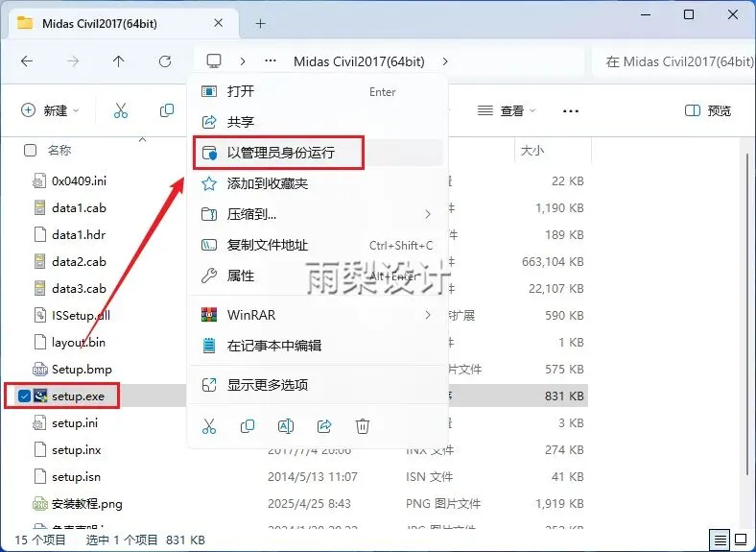This screenshot has width=756, height=552.
Task: Go up one folder level
Action: click(x=119, y=61)
